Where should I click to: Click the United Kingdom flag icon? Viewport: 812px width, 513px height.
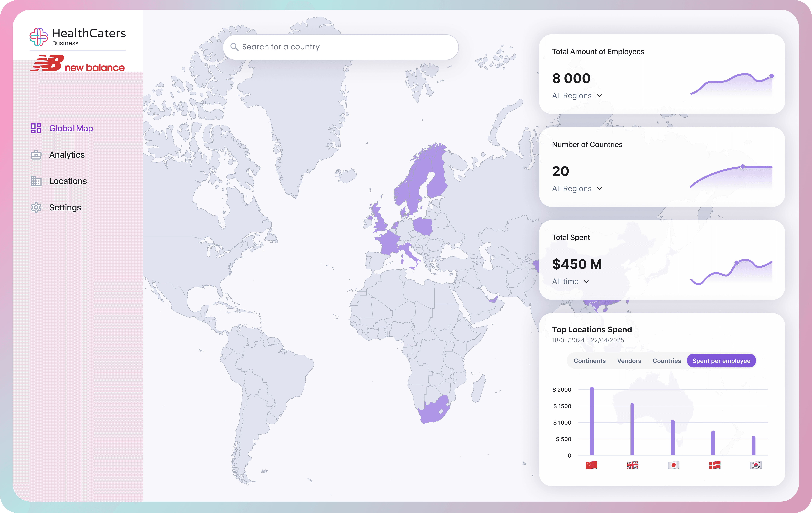(x=632, y=465)
